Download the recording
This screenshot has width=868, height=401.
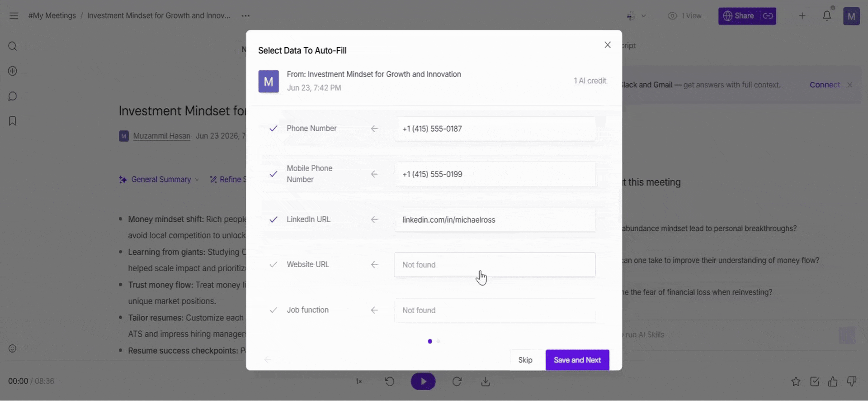[486, 382]
